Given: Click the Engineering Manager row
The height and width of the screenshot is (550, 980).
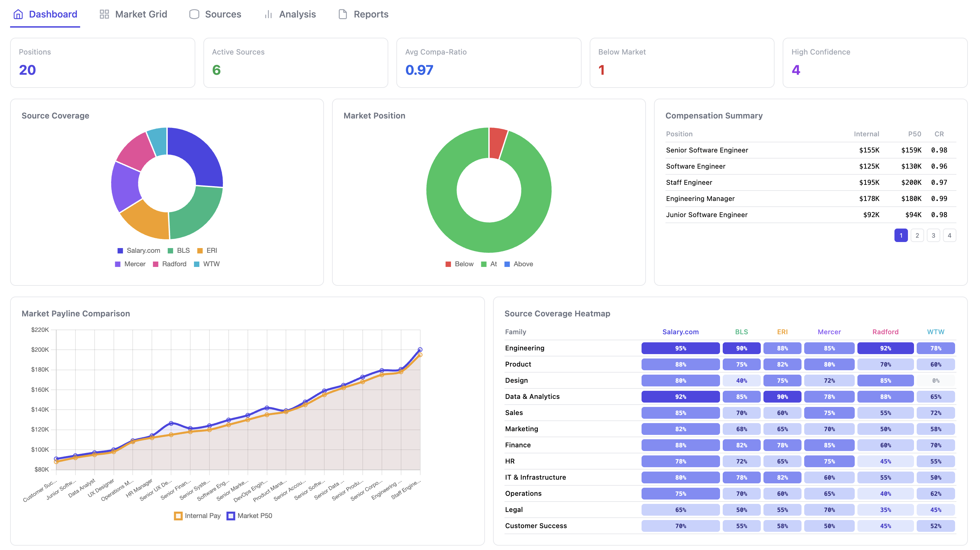Looking at the screenshot, I should [810, 199].
